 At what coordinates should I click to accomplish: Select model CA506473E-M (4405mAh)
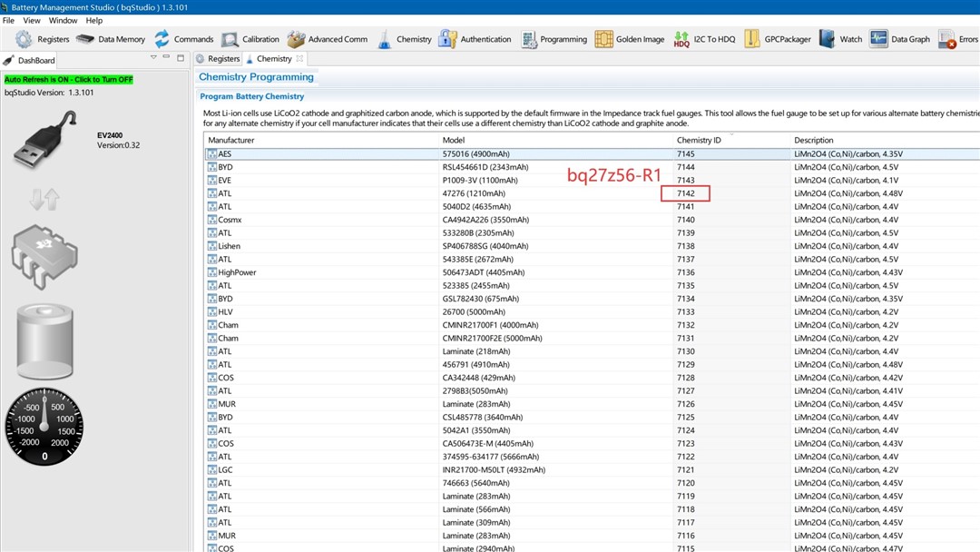(487, 443)
